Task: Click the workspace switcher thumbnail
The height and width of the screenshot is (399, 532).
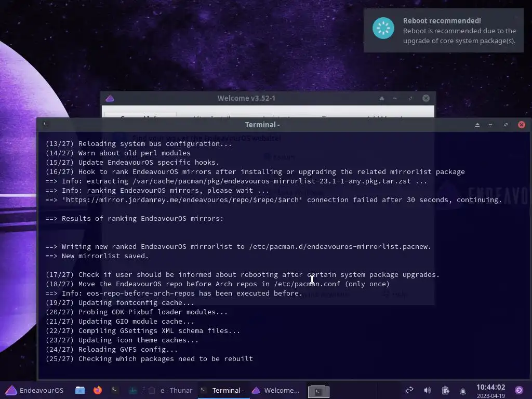Action: [318, 391]
